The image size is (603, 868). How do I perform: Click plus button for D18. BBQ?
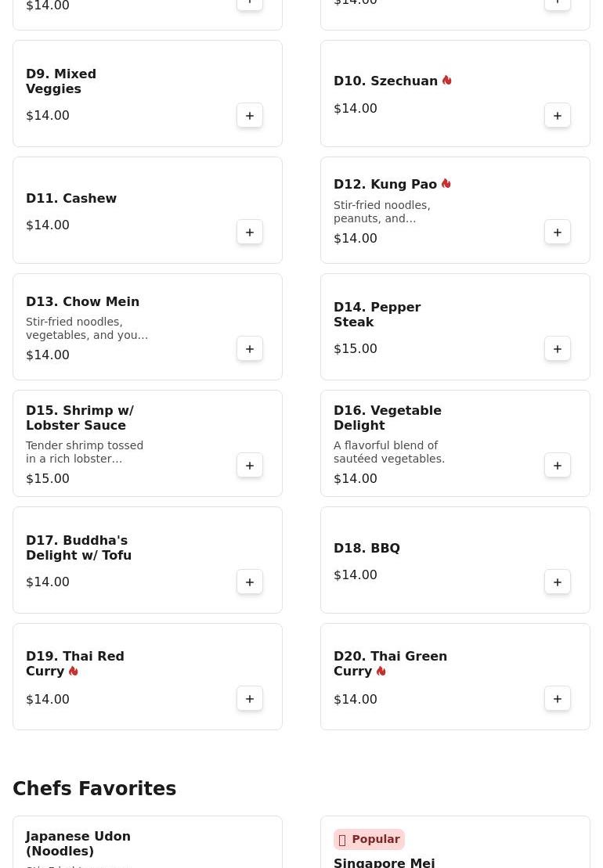(558, 582)
